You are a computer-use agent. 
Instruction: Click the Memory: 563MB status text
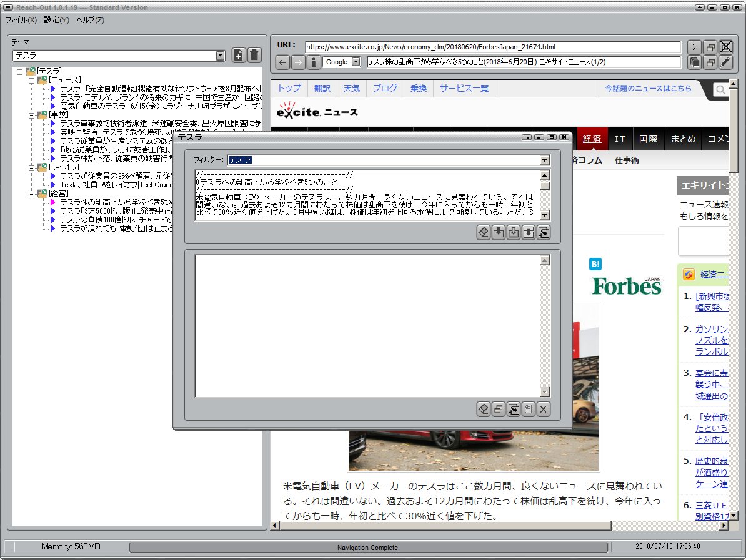tap(71, 547)
